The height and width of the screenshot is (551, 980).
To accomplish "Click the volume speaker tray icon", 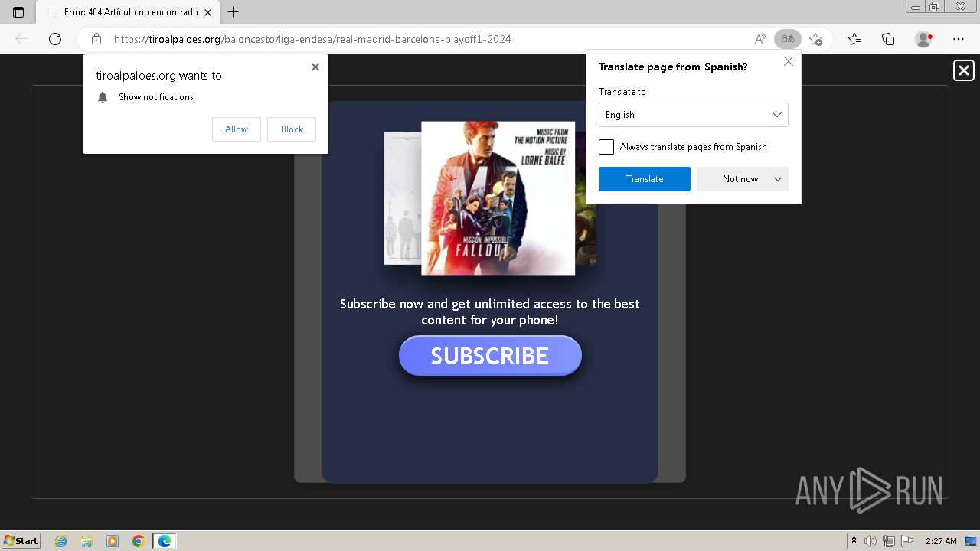I will [871, 541].
